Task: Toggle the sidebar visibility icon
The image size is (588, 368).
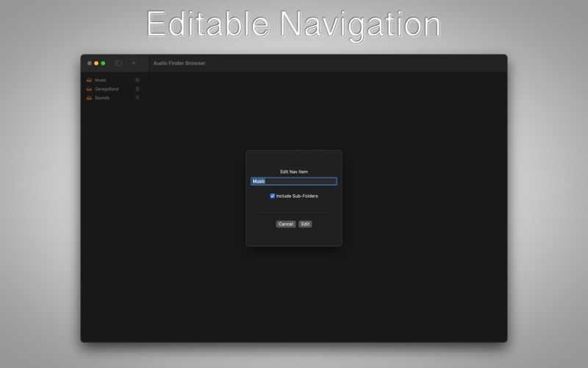Action: [118, 63]
